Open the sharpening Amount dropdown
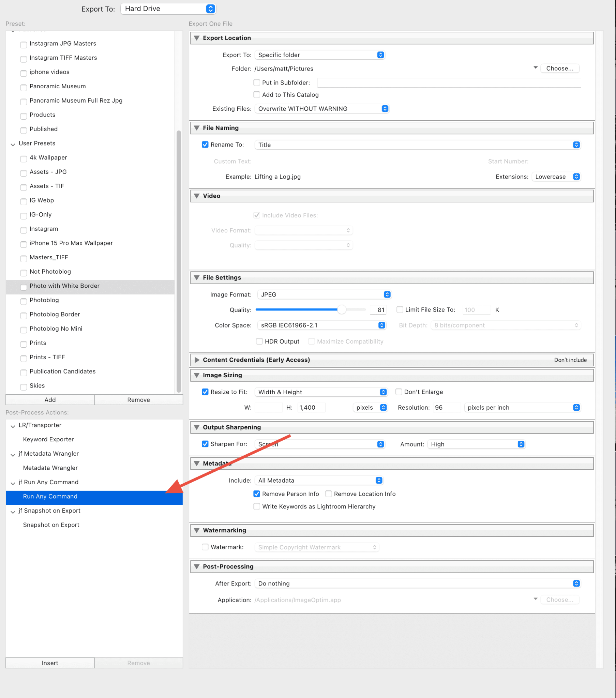This screenshot has height=698, width=616. pos(476,444)
